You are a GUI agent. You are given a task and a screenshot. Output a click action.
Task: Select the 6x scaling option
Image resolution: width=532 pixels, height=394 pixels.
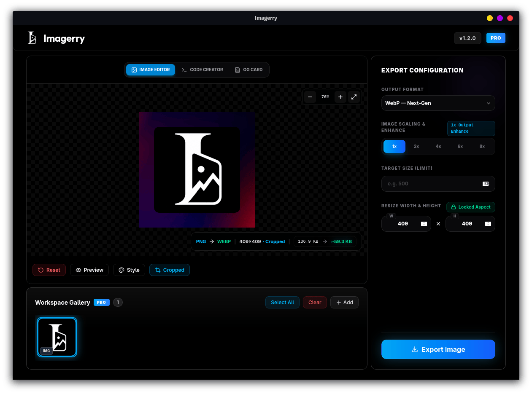[460, 146]
